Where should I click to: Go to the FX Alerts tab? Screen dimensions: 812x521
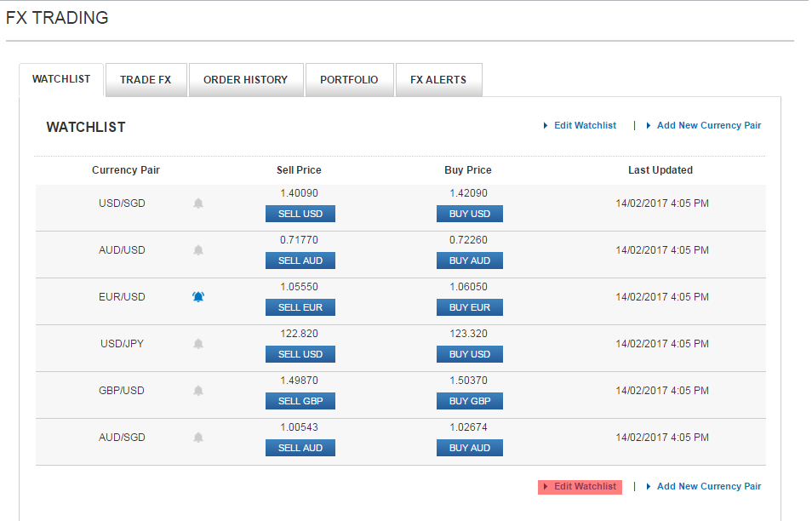438,80
